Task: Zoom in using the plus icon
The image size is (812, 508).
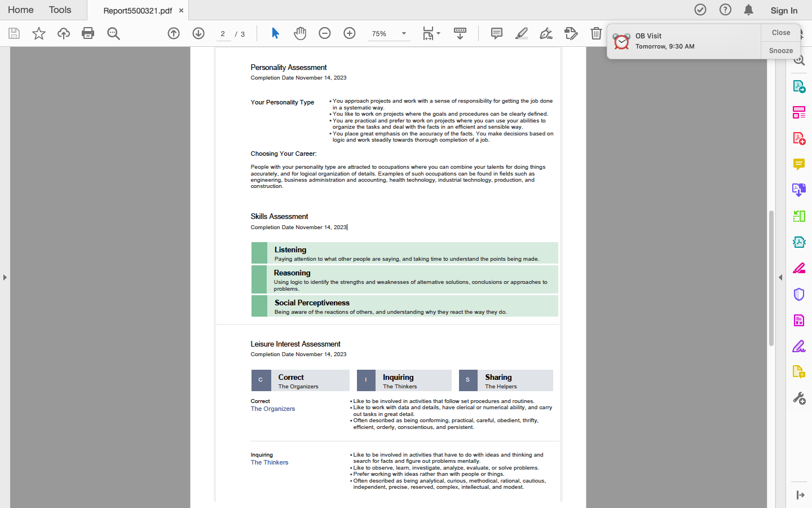Action: point(350,33)
